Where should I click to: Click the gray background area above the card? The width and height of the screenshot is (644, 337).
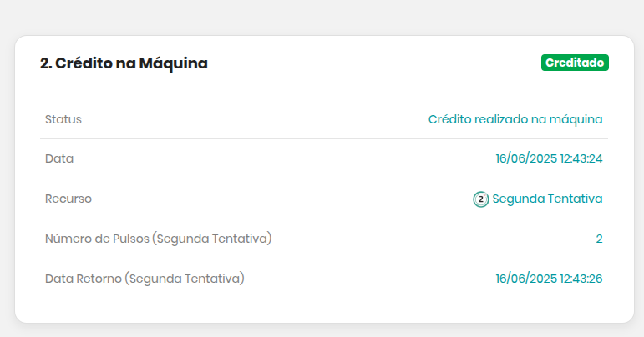pyautogui.click(x=322, y=17)
